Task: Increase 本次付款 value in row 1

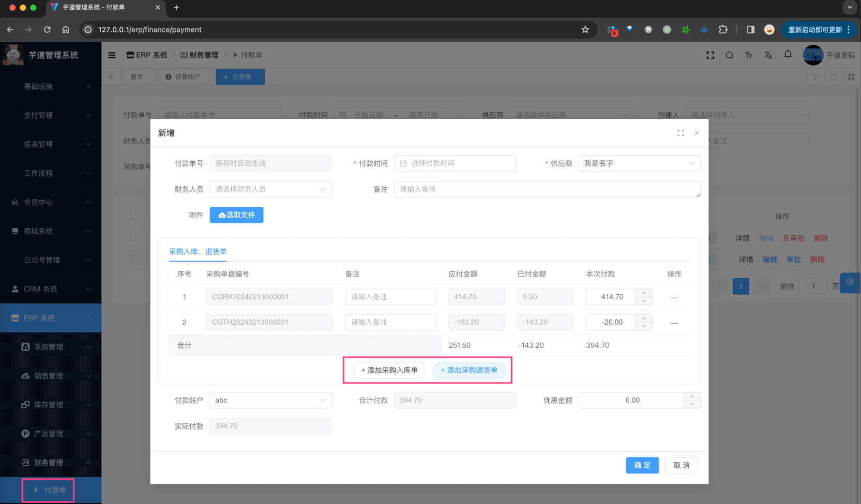Action: click(x=644, y=293)
